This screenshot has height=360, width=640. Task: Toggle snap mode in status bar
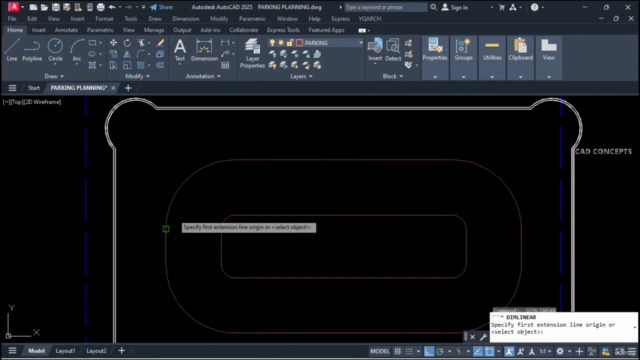coord(409,351)
